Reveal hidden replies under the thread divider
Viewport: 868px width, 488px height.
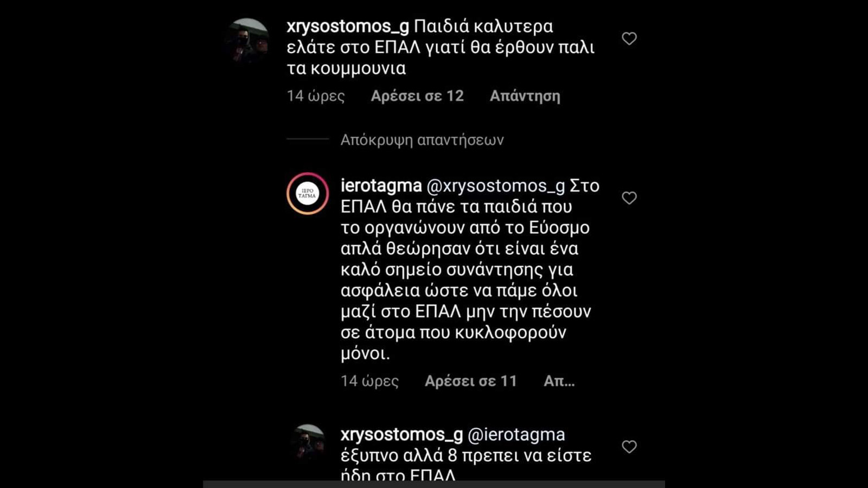point(422,140)
